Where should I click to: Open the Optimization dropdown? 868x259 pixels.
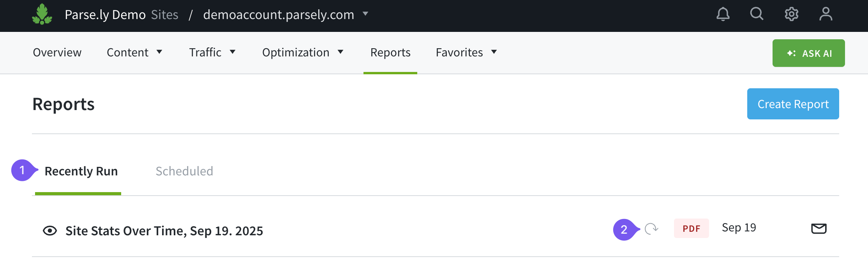click(303, 52)
